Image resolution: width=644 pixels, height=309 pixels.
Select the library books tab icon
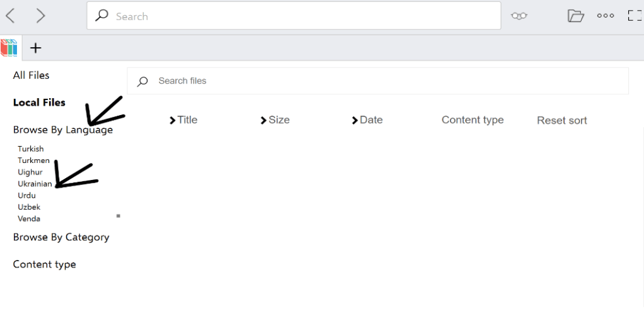click(9, 48)
